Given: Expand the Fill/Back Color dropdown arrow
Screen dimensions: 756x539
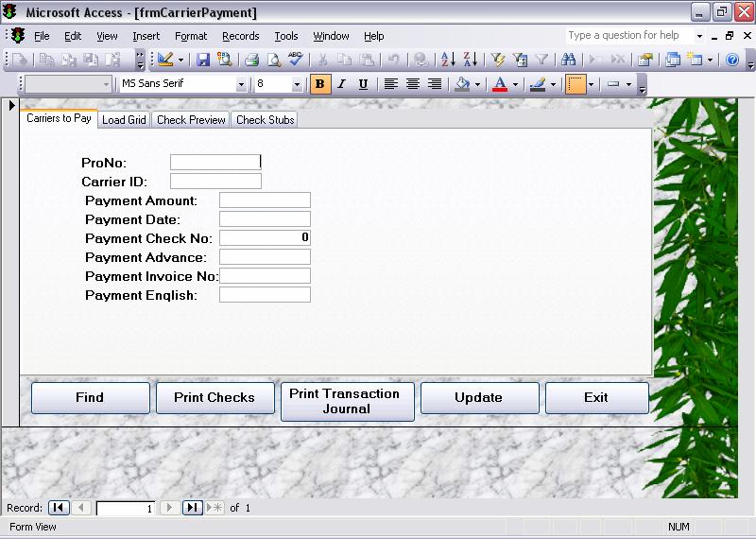Looking at the screenshot, I should coord(477,84).
